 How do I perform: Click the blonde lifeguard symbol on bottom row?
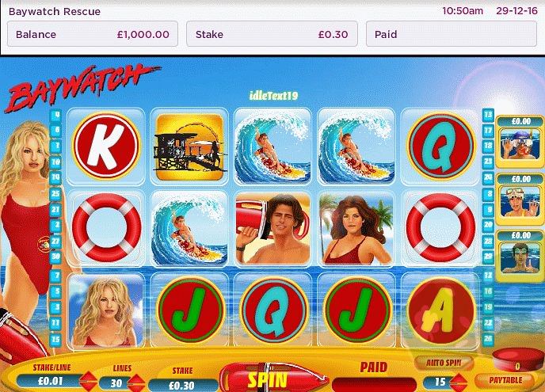point(106,310)
